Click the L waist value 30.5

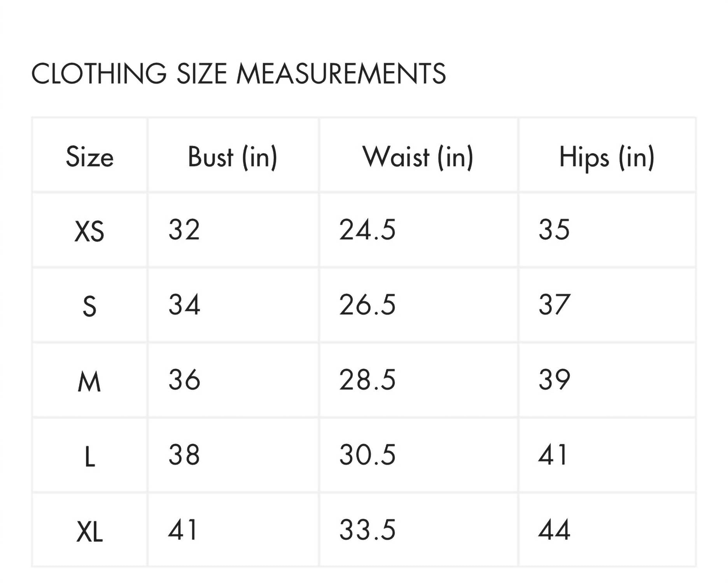pos(367,455)
